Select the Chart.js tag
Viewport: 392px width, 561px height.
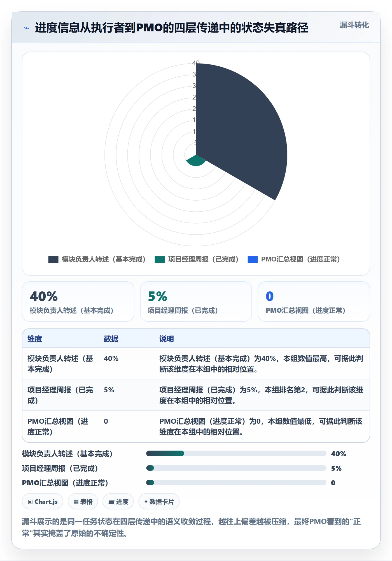pos(43,502)
